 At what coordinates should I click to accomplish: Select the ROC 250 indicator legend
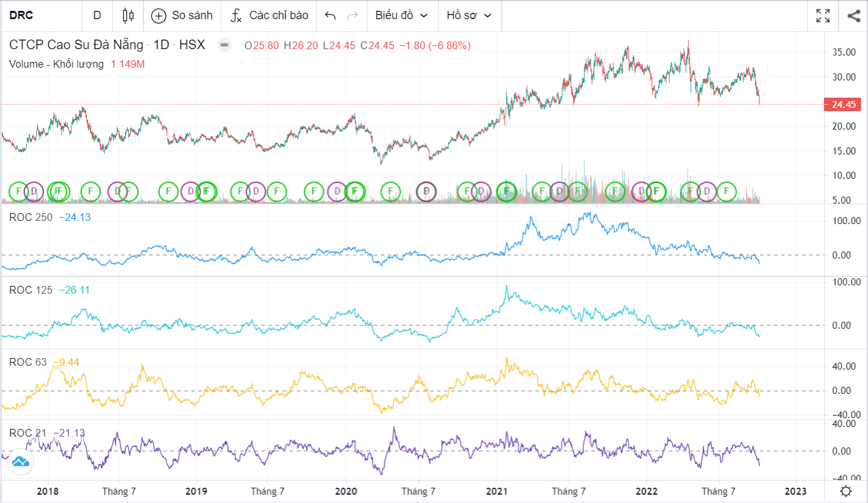[31, 217]
